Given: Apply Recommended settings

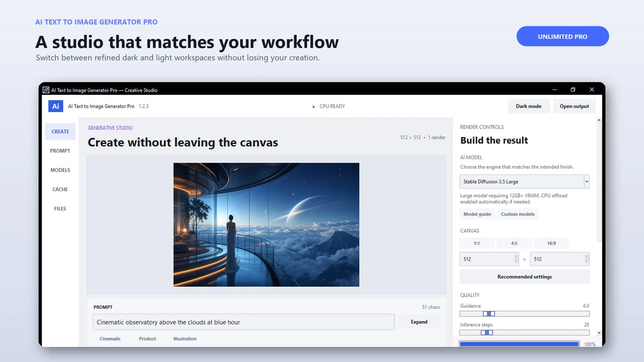Looking at the screenshot, I should [x=525, y=277].
